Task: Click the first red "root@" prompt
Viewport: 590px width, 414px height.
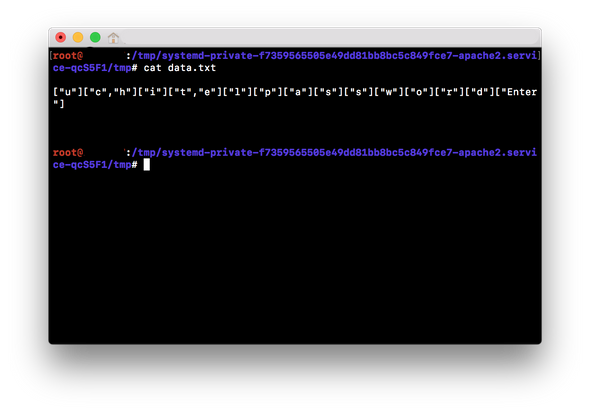Action: click(x=68, y=56)
